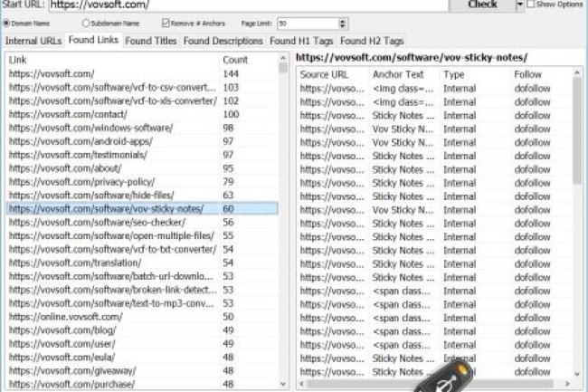
Task: Open the Found H1 Tags tab
Action: [303, 41]
